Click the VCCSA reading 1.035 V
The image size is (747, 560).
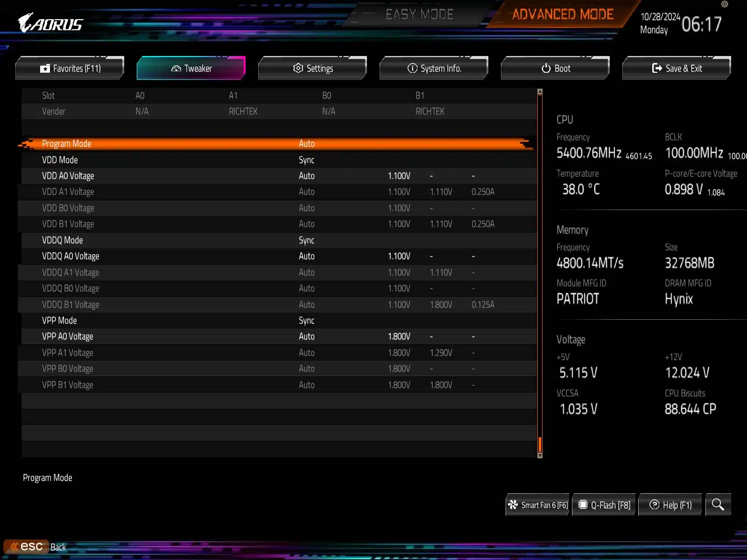[x=578, y=409]
